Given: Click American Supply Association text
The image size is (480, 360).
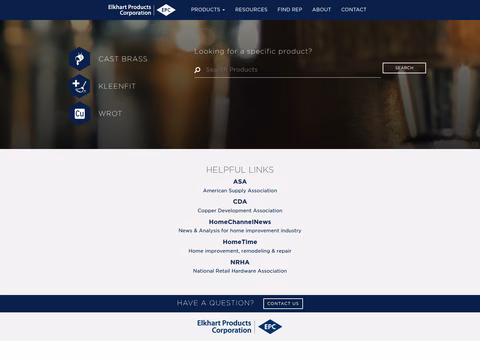Looking at the screenshot, I should tap(240, 191).
